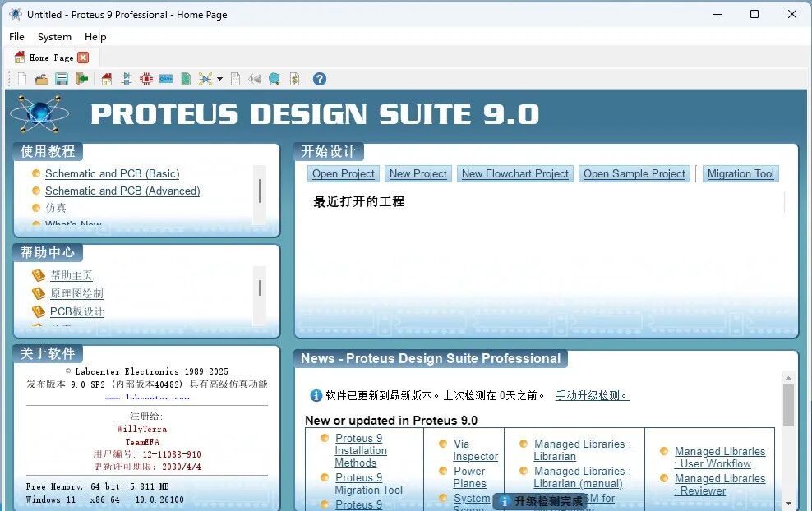
Task: Open Managed Libraries : Librarian link
Action: (x=582, y=450)
